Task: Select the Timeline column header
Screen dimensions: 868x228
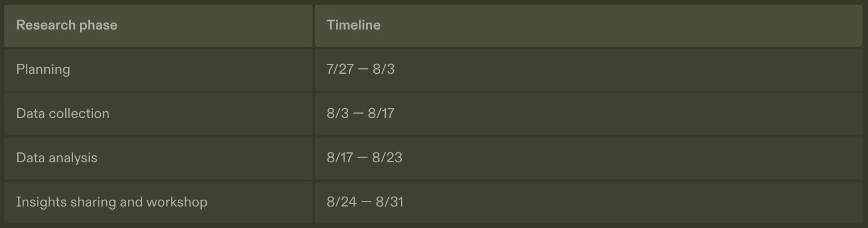Action: click(589, 26)
